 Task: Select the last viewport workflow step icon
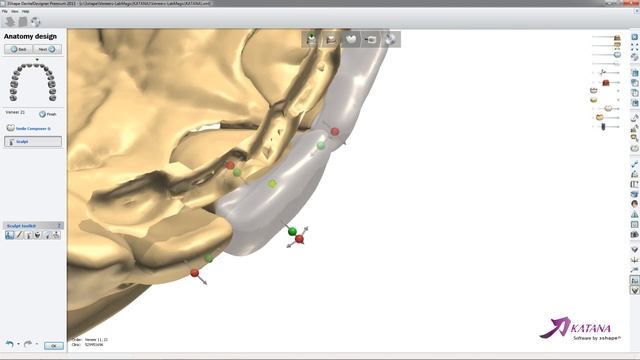click(x=391, y=40)
